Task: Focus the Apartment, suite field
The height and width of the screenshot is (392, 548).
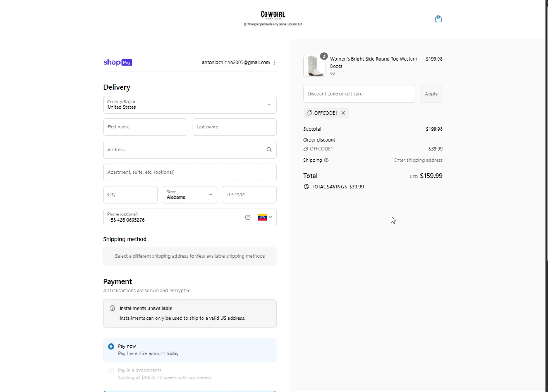Action: click(x=190, y=172)
